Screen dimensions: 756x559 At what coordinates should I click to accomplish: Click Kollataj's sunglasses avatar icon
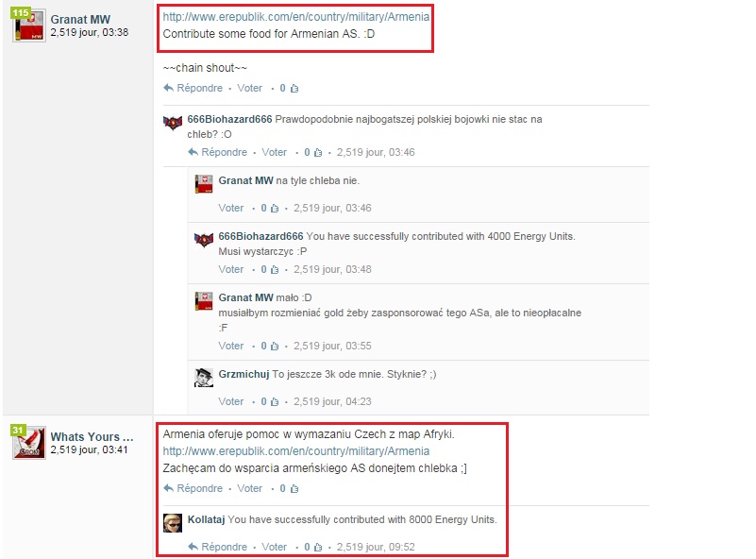(x=173, y=523)
